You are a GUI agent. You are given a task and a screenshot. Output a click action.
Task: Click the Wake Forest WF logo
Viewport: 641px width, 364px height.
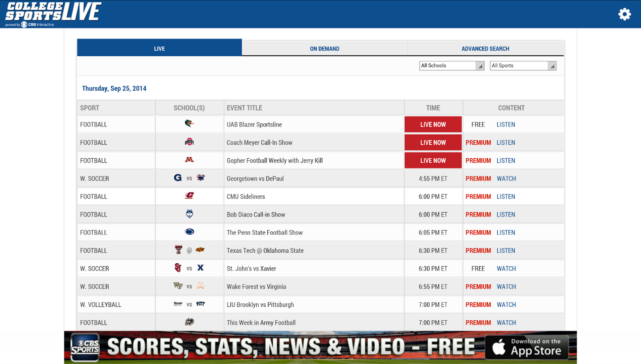tap(178, 286)
